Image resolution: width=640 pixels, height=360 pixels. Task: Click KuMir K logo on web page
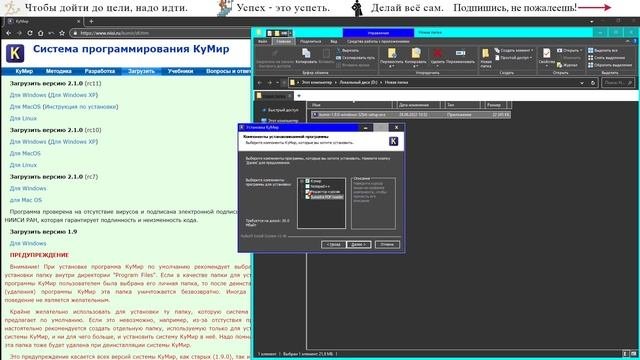(15, 53)
